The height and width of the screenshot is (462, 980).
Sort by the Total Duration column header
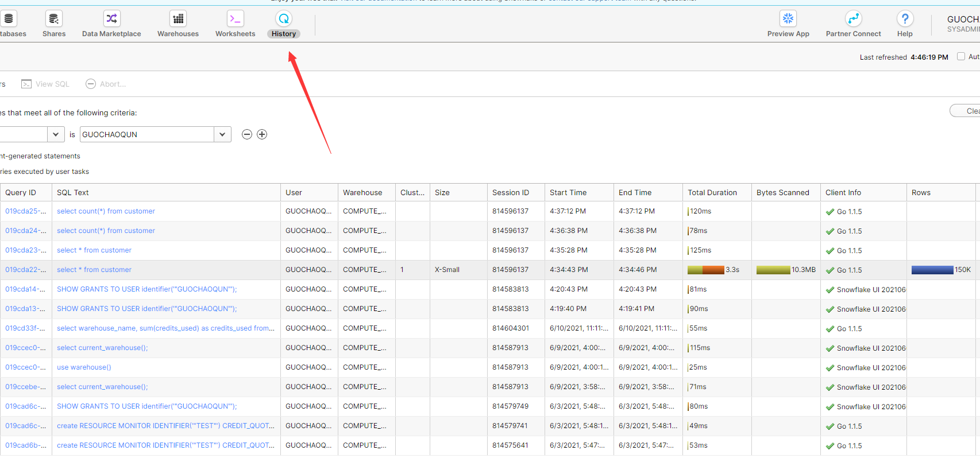(717, 192)
